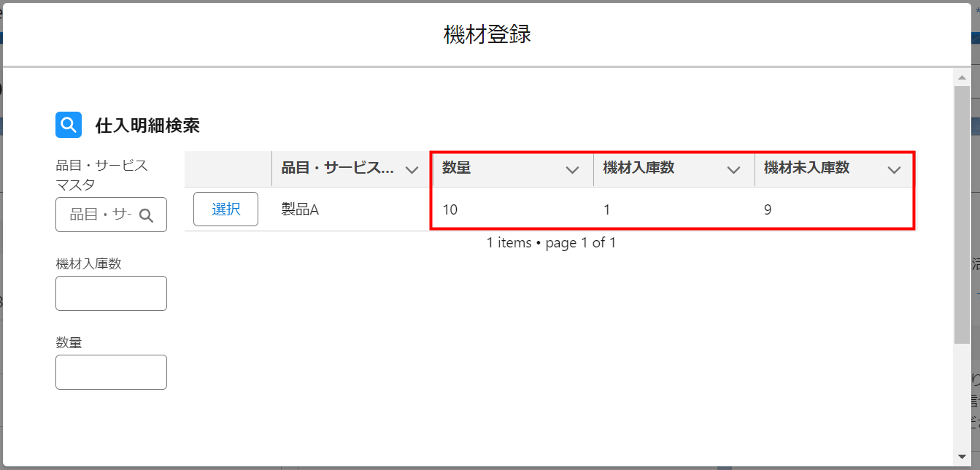Click the scrollbar down arrow in the modal
Image resolution: width=980 pixels, height=470 pixels.
pos(961,456)
